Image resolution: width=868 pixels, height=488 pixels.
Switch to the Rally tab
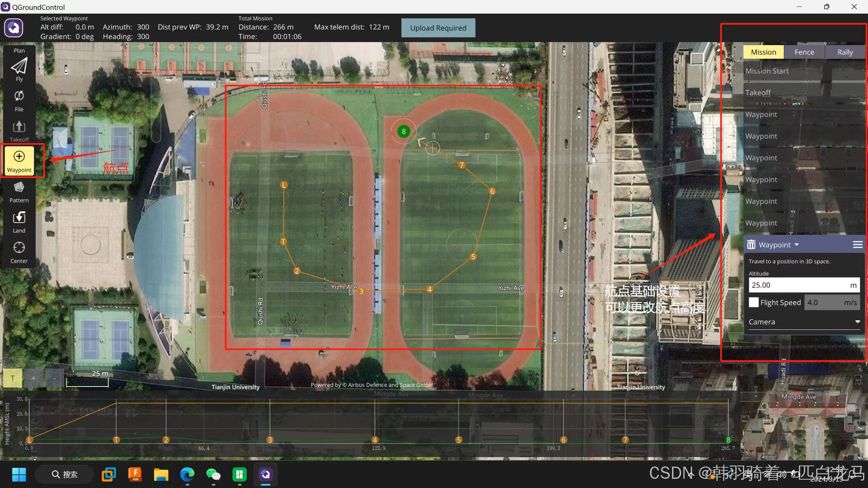click(845, 52)
